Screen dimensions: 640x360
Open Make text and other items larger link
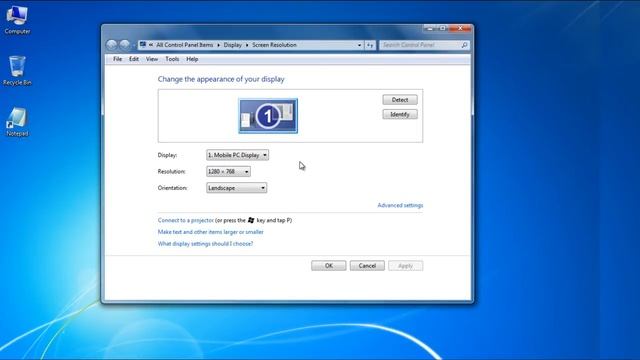211,232
